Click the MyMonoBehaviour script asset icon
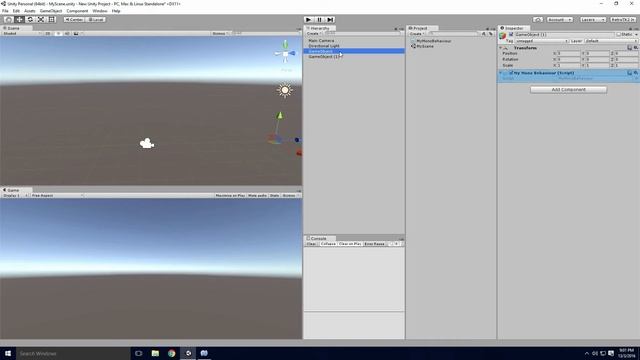This screenshot has height=360, width=640. point(413,41)
